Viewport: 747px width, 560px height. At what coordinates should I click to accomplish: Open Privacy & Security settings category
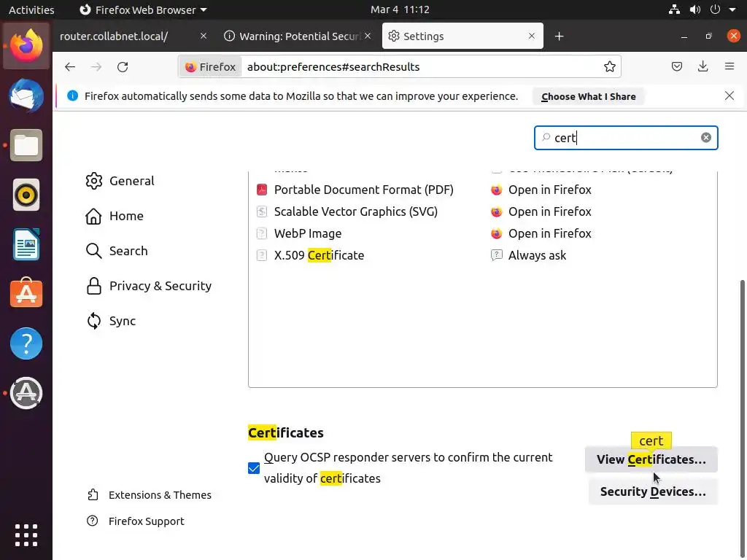coord(160,286)
